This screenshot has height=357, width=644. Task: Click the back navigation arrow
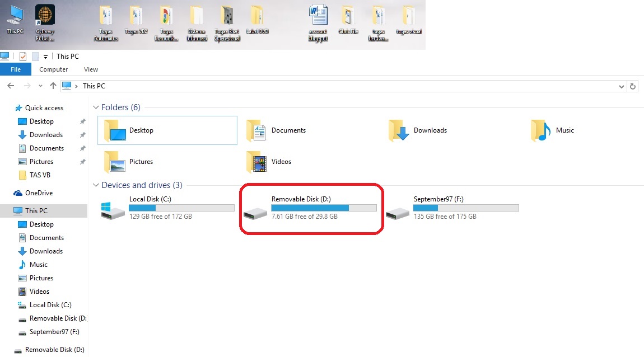10,86
